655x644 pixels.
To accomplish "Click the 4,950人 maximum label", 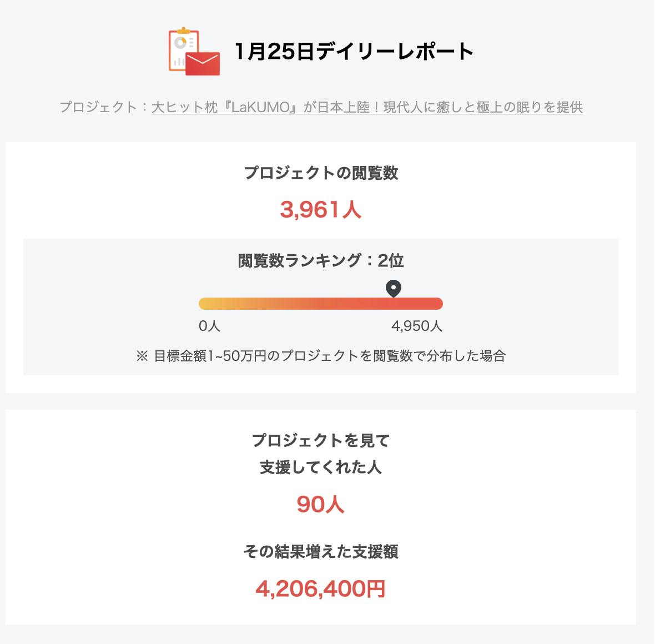I will coord(417,326).
